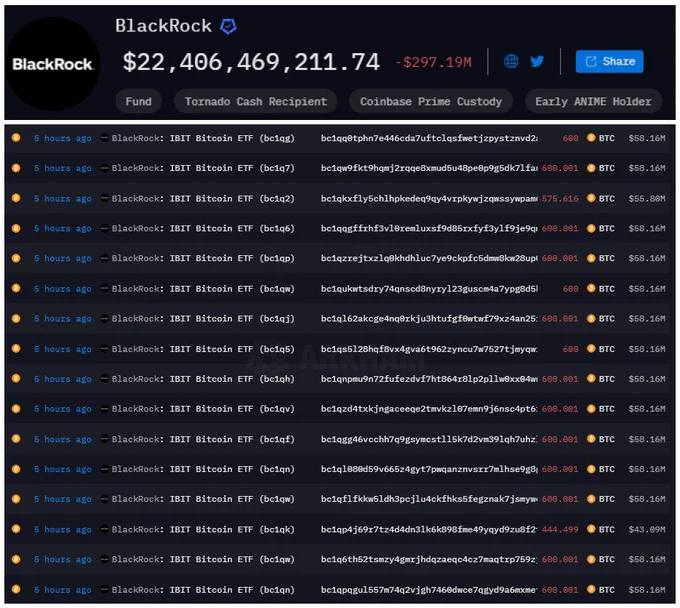Open recipient address bc1qzd4txkjngaceeqe2
680x608 pixels.
pos(429,409)
